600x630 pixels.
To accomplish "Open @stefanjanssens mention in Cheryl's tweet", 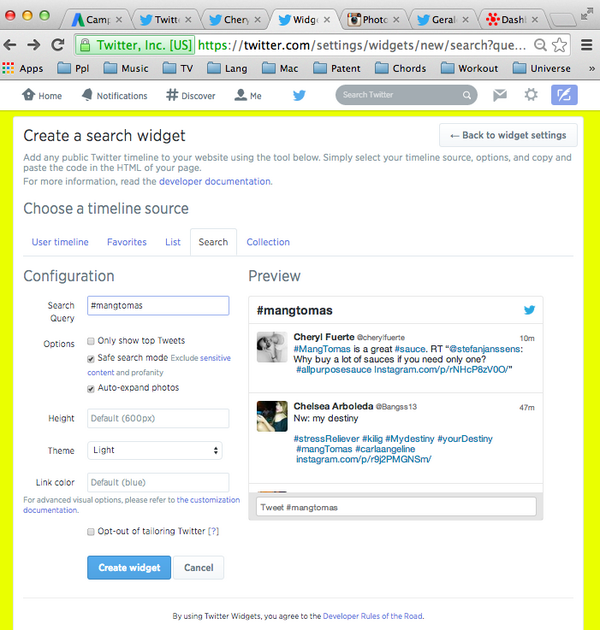I will (x=485, y=349).
